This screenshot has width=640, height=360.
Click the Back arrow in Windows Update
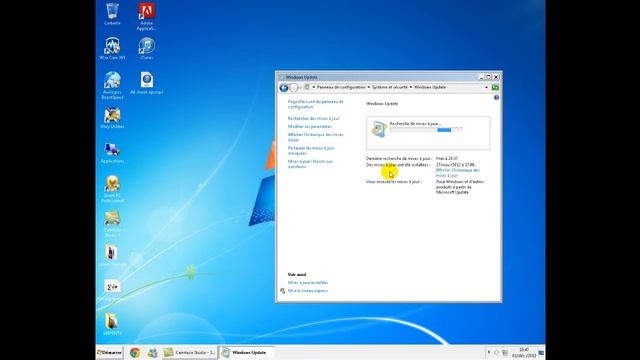(284, 88)
